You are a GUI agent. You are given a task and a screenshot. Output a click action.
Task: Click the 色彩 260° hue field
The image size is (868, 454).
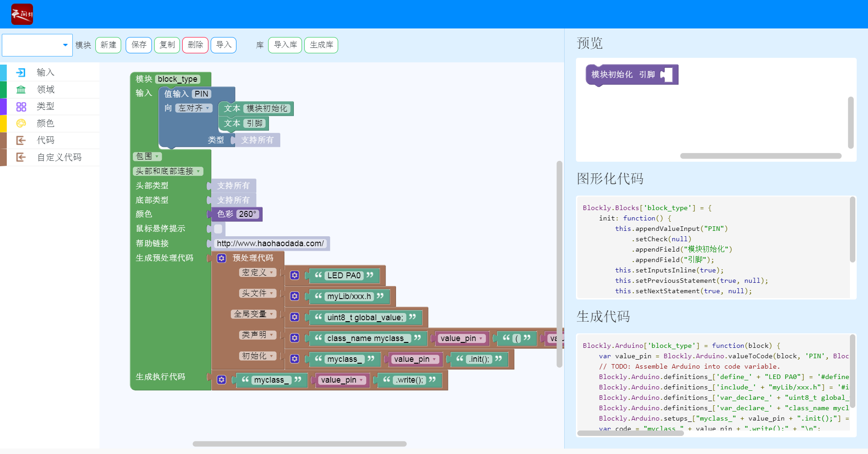click(247, 214)
